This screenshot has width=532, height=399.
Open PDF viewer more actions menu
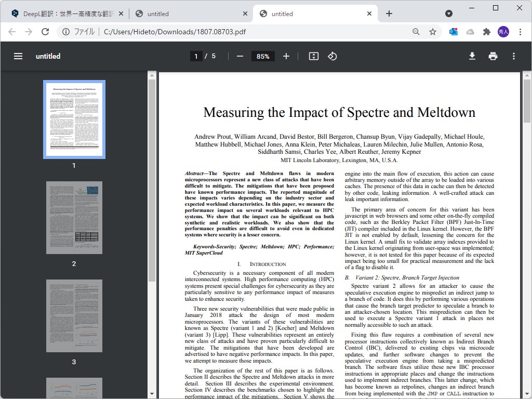point(514,56)
